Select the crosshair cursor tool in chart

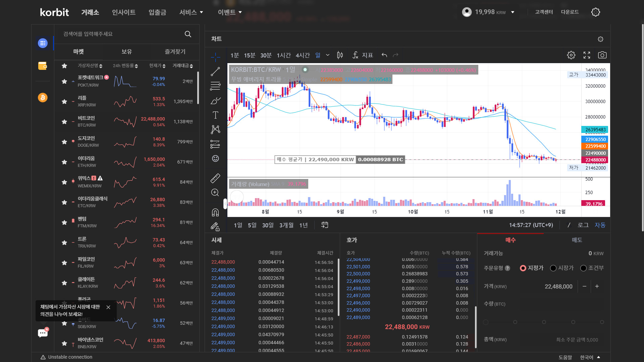215,57
